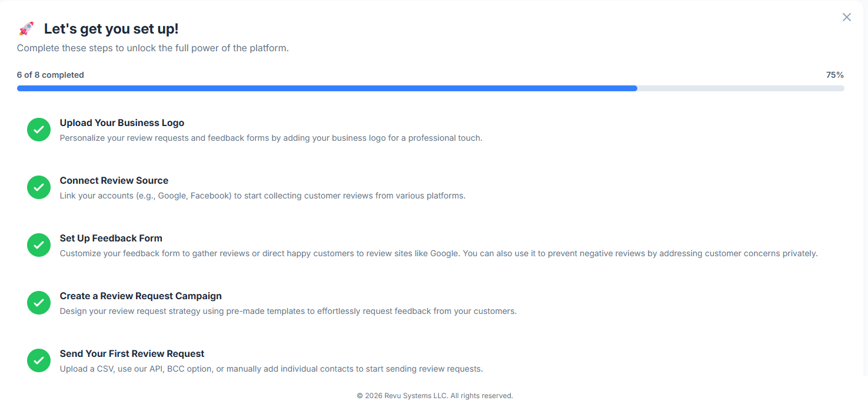868x417 pixels.
Task: Click the business logo personalization description
Action: [271, 138]
